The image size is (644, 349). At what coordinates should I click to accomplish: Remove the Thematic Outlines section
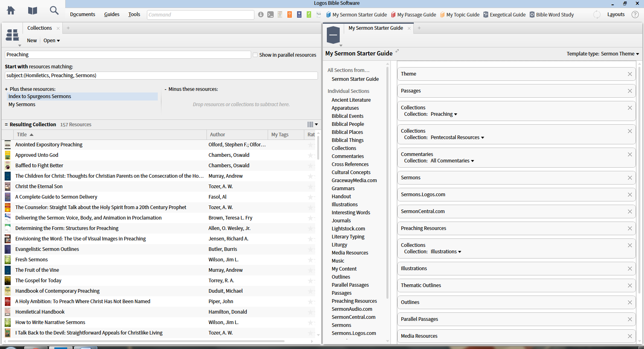point(630,285)
